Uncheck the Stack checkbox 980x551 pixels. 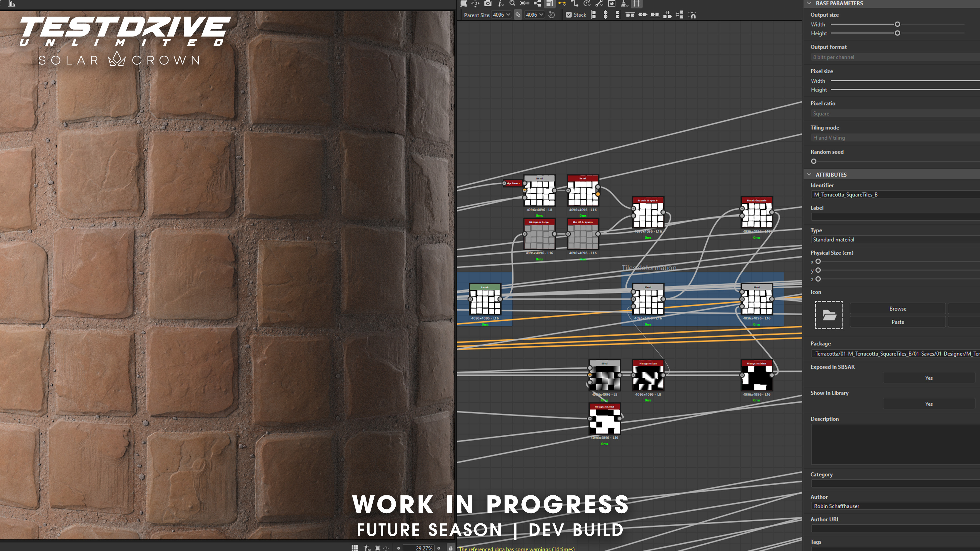coord(569,15)
